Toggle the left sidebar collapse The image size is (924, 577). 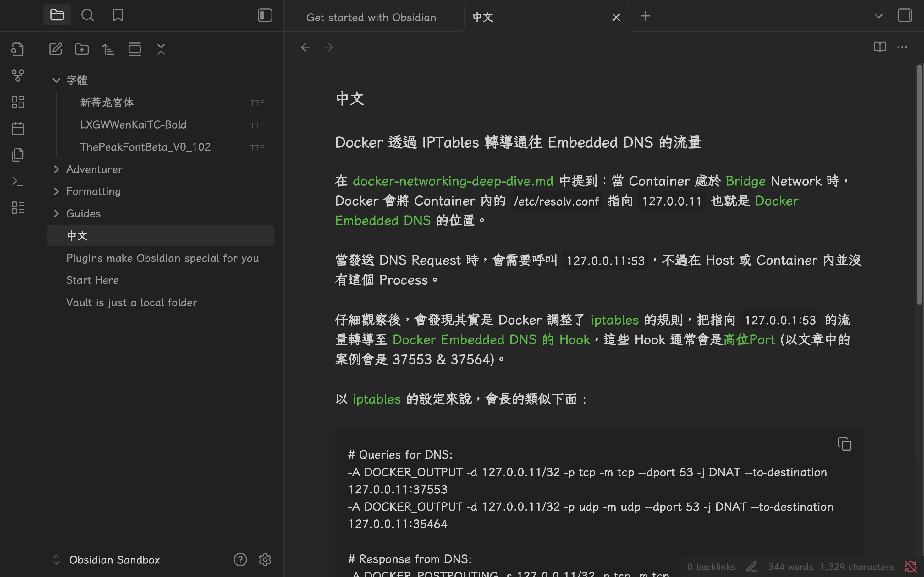pos(265,16)
